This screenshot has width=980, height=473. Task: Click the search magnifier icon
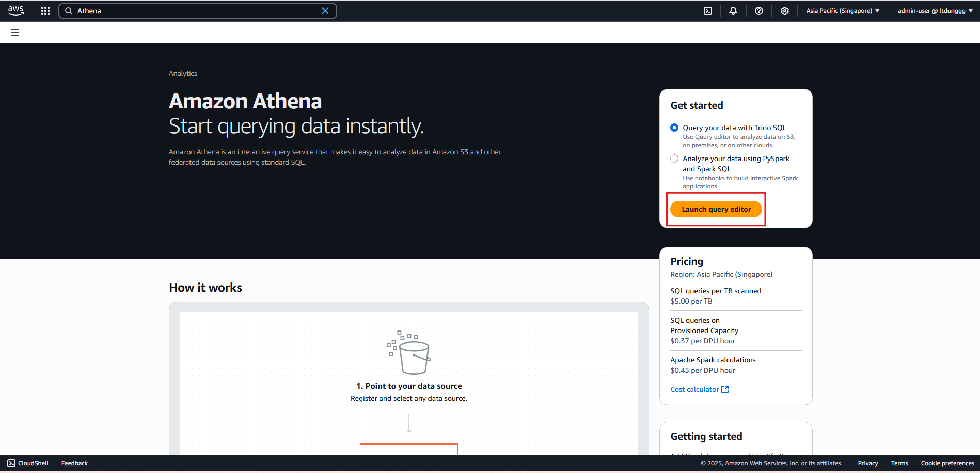point(69,11)
